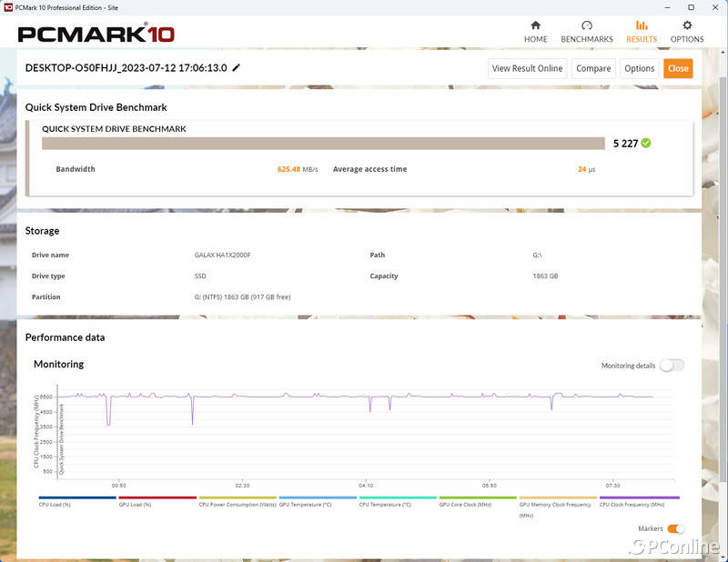Click the PCMark 10 logo

96,34
